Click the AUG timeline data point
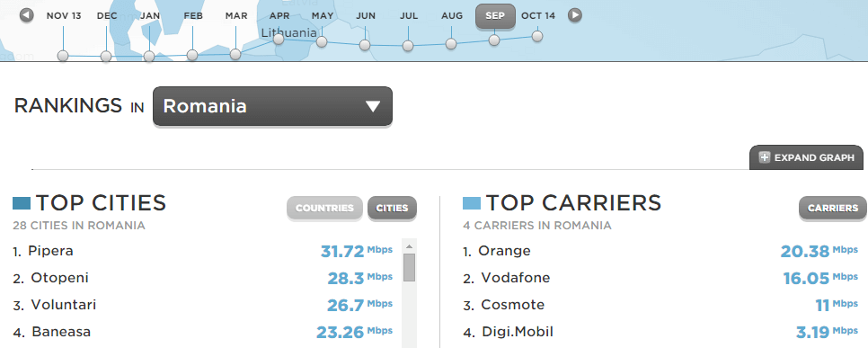868x348 pixels. [x=451, y=44]
